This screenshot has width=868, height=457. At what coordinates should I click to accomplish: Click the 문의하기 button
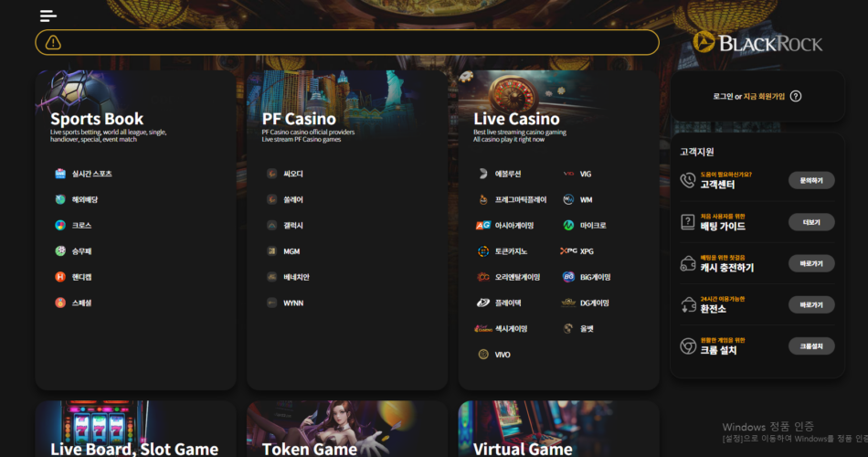click(x=811, y=181)
